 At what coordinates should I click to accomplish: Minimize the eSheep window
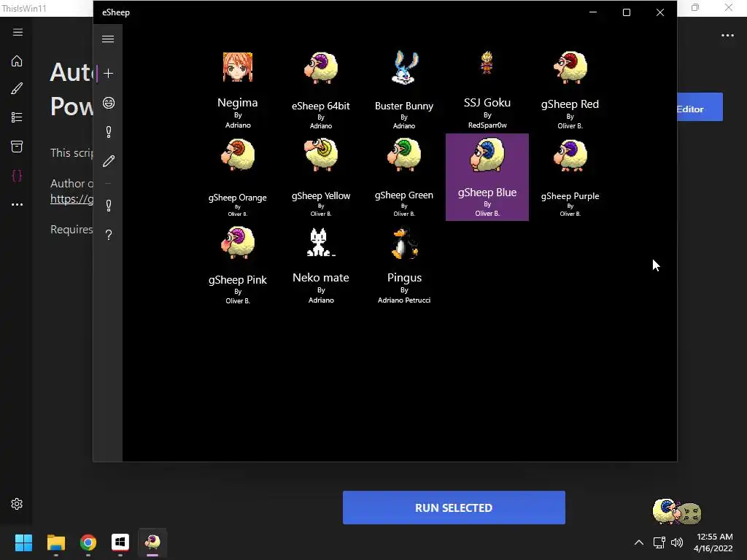tap(593, 12)
